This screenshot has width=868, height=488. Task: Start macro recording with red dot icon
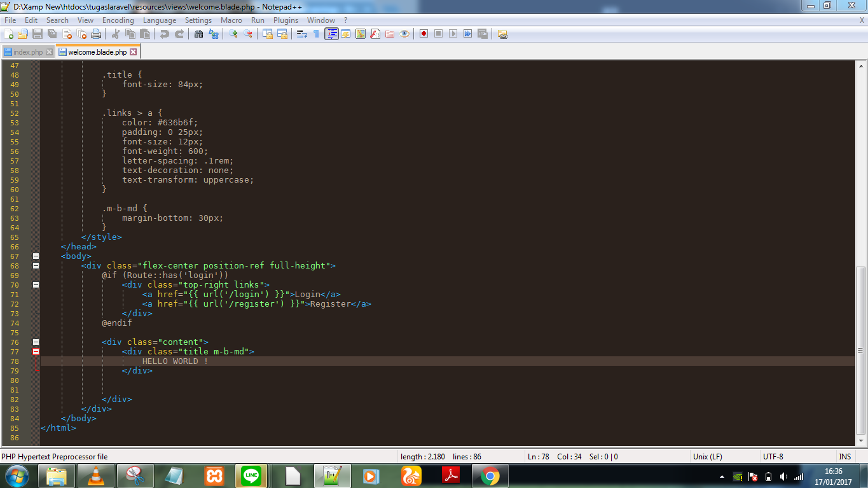(424, 34)
